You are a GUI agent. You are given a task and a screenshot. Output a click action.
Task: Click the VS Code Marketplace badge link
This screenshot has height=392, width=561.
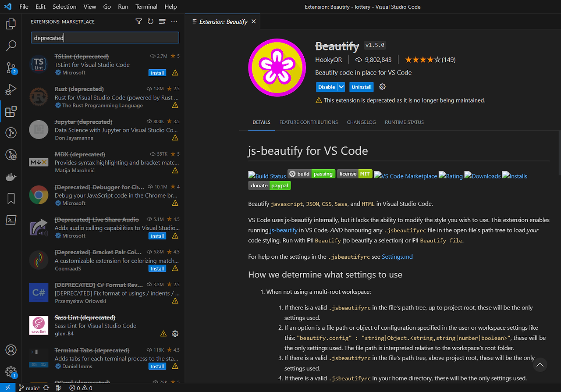tap(405, 176)
